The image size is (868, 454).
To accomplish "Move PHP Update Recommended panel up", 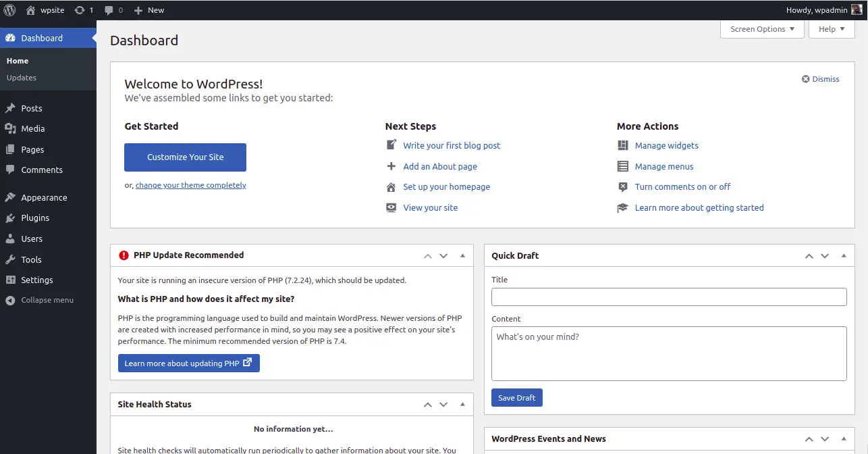I will click(427, 256).
